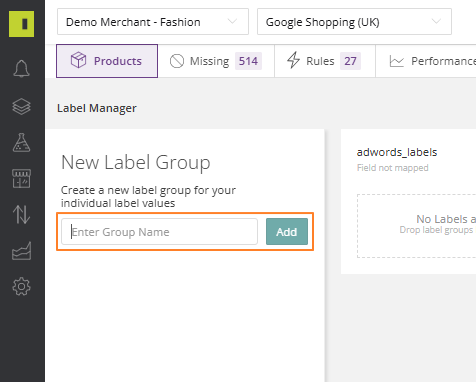Switch to the Products tab

tap(107, 61)
